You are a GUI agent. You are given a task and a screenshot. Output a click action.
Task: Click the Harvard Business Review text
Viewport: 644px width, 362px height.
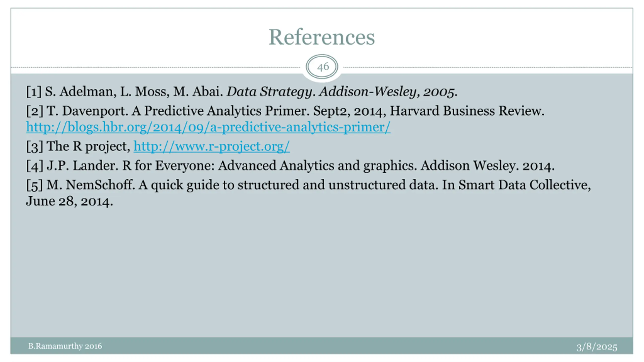tap(467, 111)
